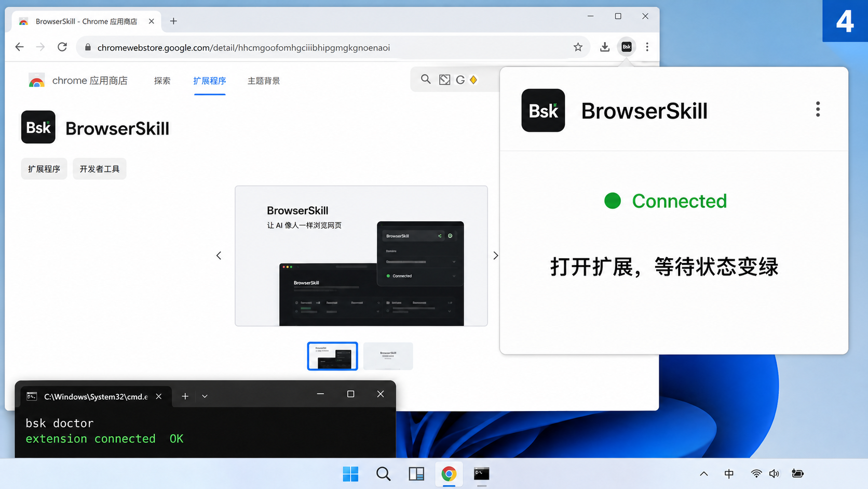Click the 开发者工具 category chip
868x489 pixels.
[x=100, y=169]
